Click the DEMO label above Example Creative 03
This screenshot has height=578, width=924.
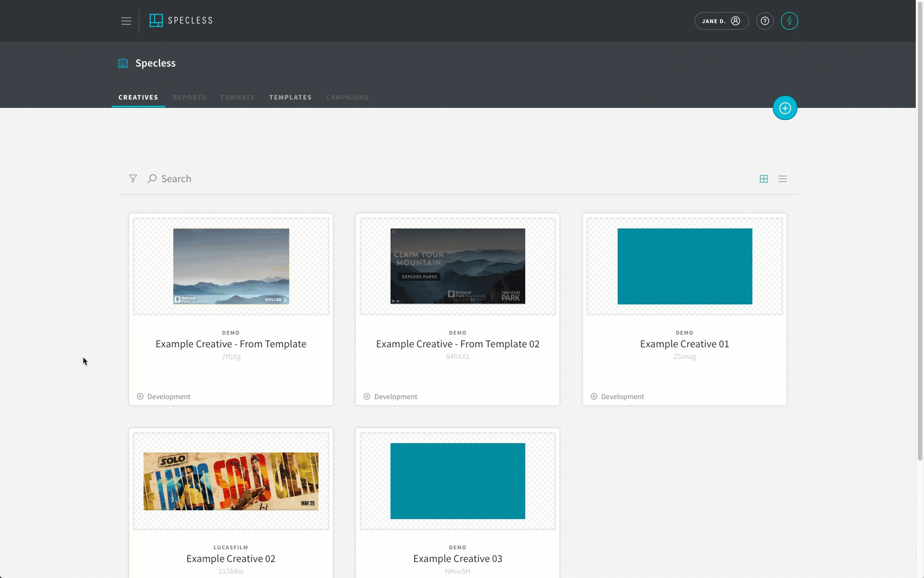pyautogui.click(x=458, y=548)
